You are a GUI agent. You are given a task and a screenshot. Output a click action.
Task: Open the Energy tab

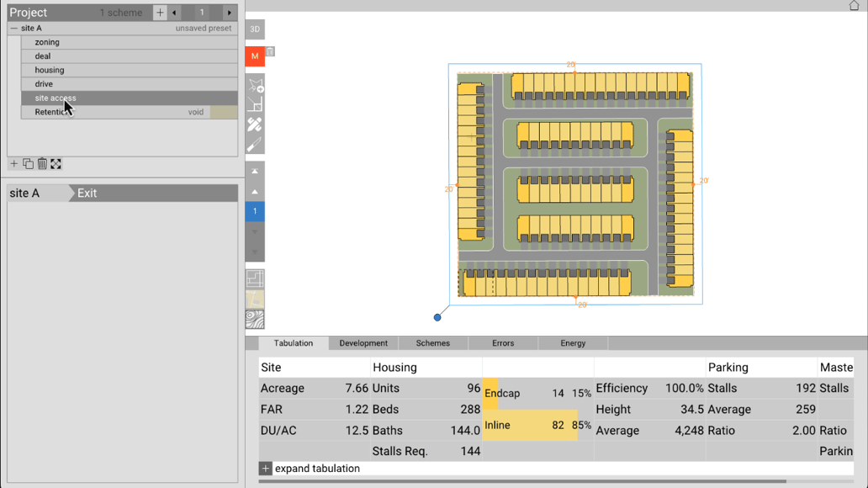click(x=573, y=343)
